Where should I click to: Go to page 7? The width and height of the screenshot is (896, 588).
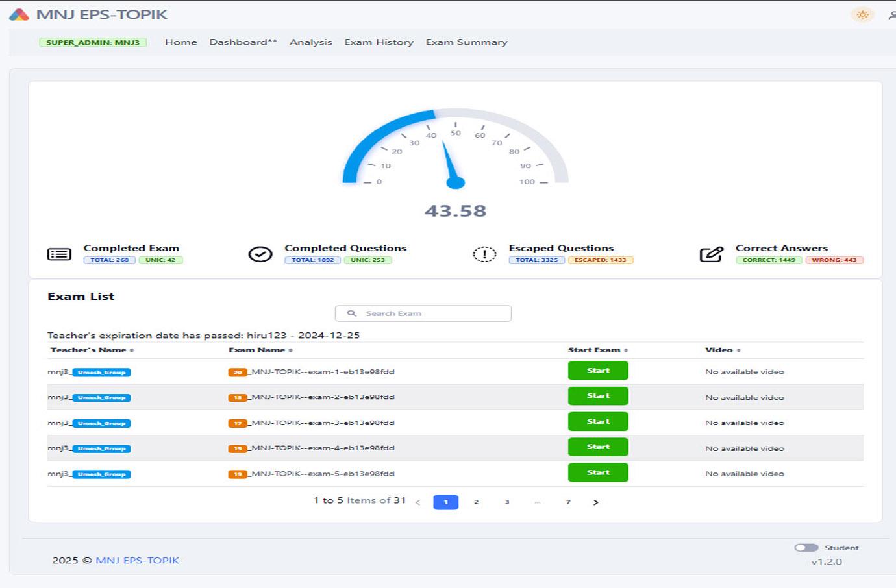click(x=568, y=502)
